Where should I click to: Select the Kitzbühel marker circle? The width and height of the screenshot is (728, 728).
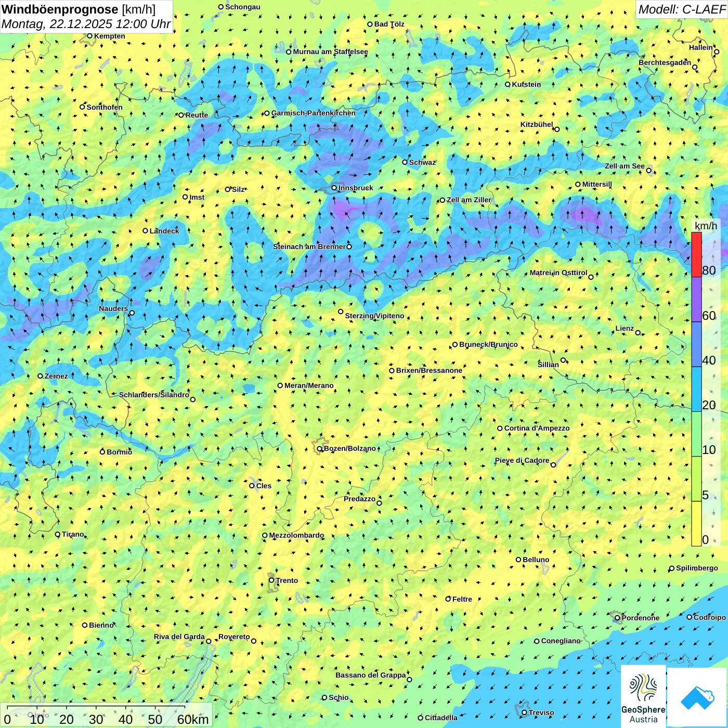click(x=557, y=129)
